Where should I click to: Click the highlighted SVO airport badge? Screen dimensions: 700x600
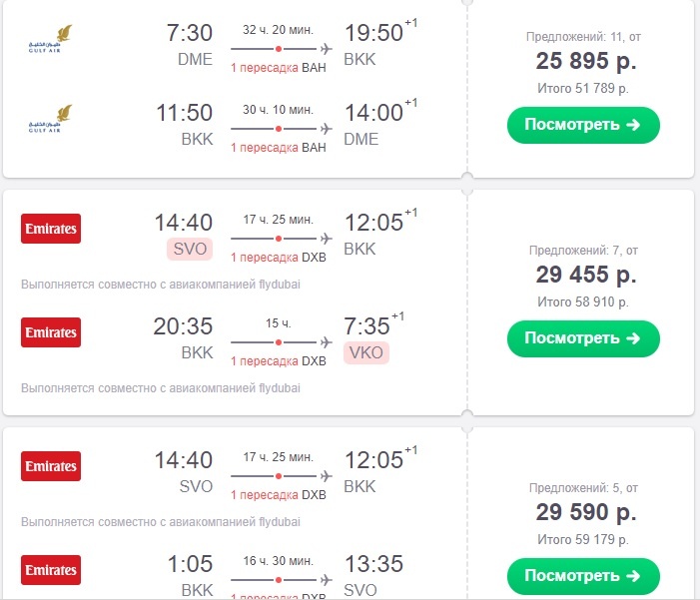point(190,249)
